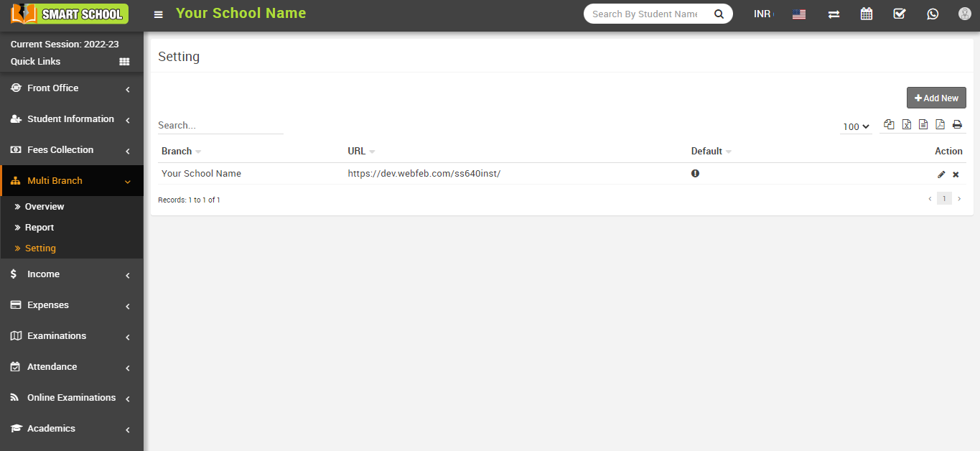Print the branch settings table
The width and height of the screenshot is (980, 451).
957,124
